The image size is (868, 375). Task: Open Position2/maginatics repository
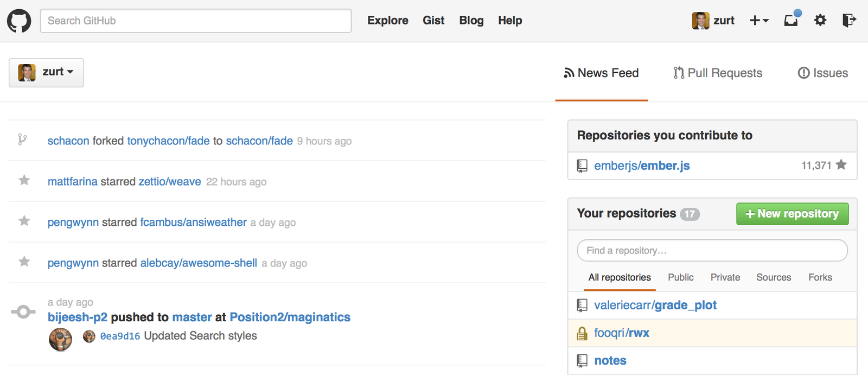[290, 317]
